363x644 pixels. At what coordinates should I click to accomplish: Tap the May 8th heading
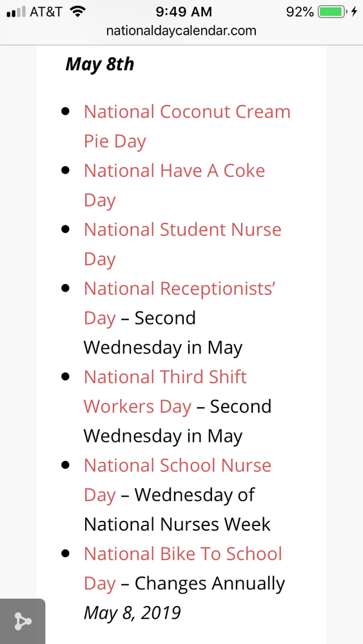coord(100,64)
